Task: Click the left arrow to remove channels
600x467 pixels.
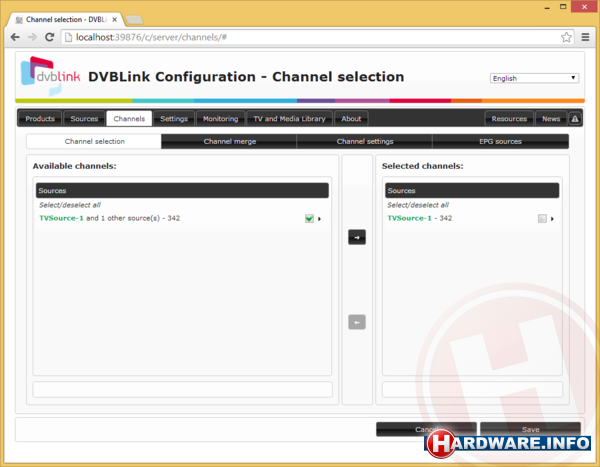Action: 356,321
